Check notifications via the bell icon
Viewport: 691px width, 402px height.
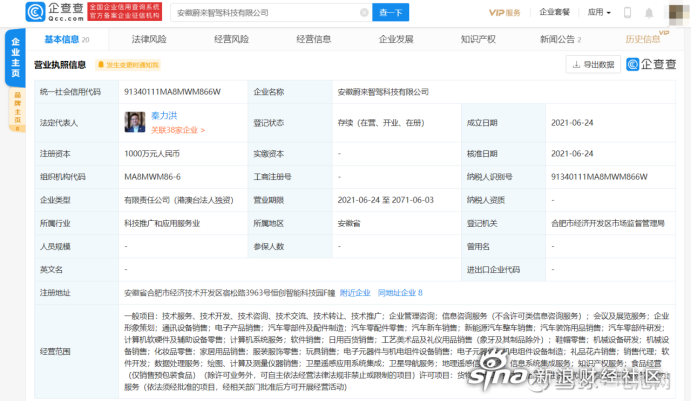649,13
